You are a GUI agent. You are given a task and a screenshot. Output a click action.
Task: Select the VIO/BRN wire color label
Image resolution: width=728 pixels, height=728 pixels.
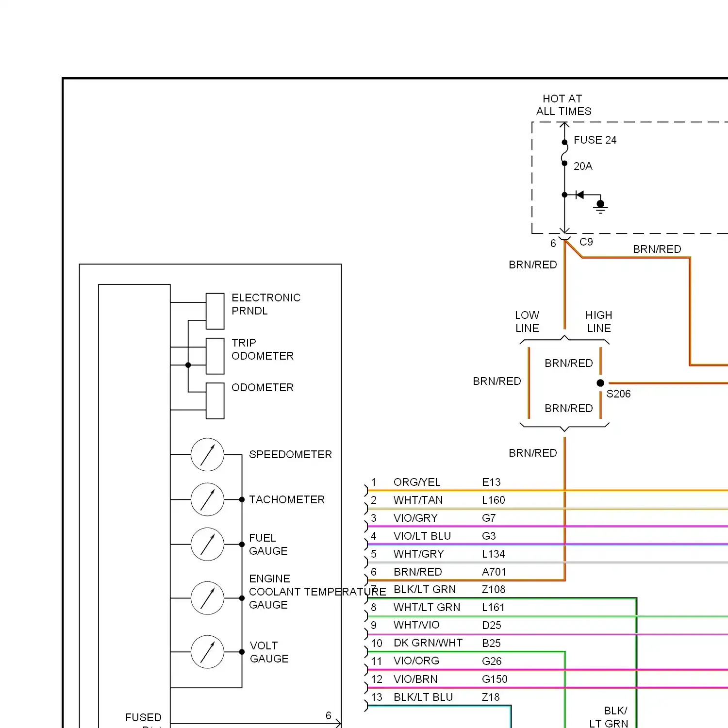[x=415, y=679]
